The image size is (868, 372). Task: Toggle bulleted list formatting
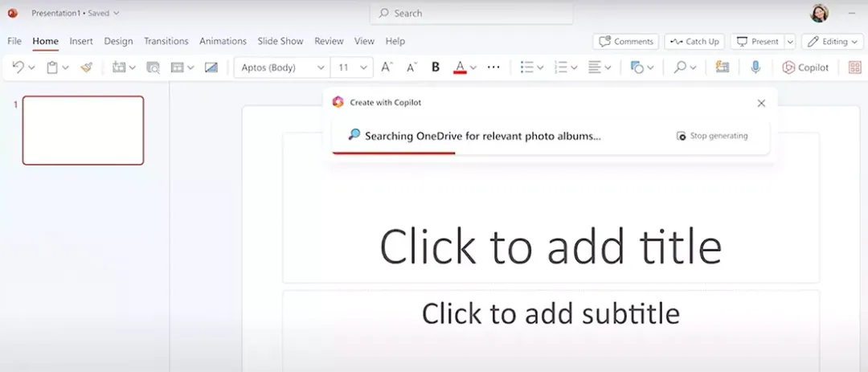[x=526, y=67]
